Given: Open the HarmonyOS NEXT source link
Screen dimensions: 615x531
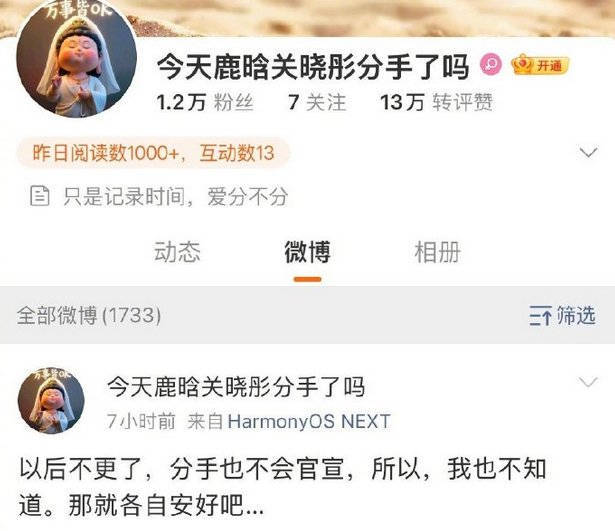Looking at the screenshot, I should (309, 422).
